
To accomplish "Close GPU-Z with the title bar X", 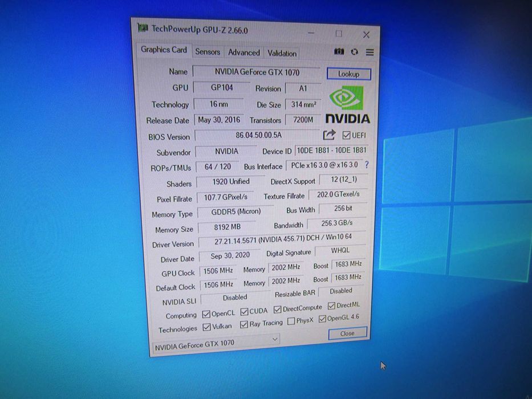I will [x=366, y=35].
